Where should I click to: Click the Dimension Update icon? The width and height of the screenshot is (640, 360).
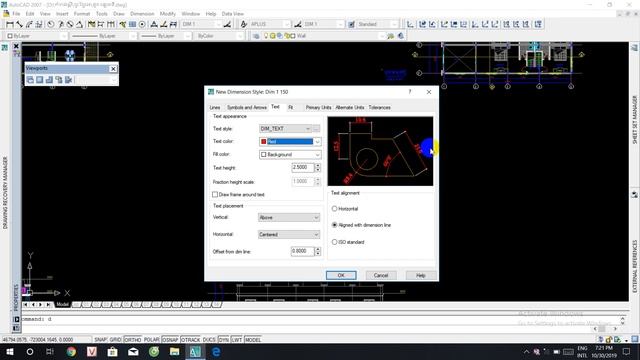coord(173,24)
